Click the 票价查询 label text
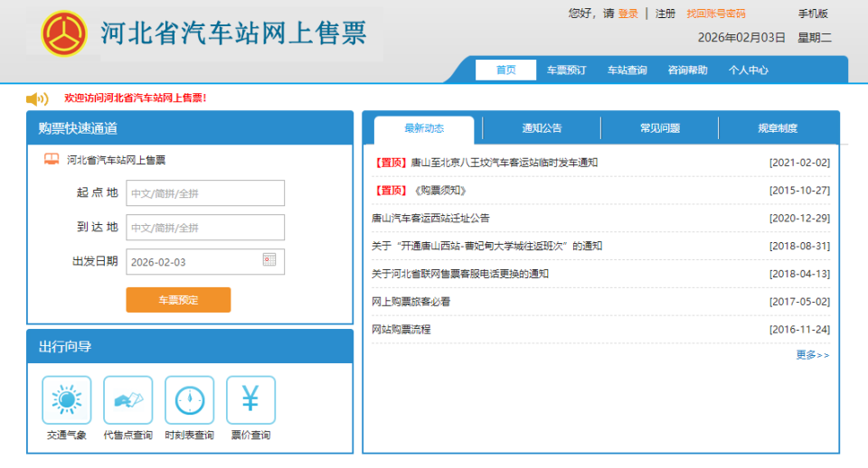This screenshot has height=468, width=868. click(x=250, y=435)
